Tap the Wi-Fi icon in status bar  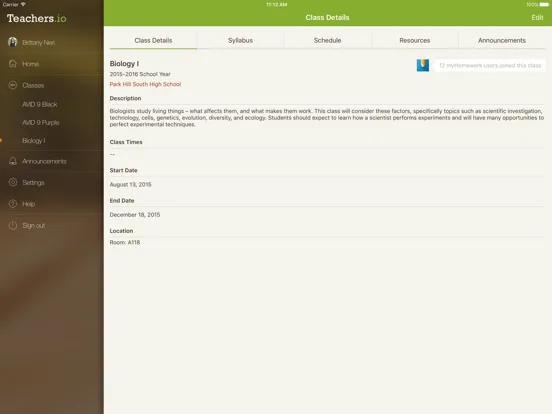tap(23, 4)
